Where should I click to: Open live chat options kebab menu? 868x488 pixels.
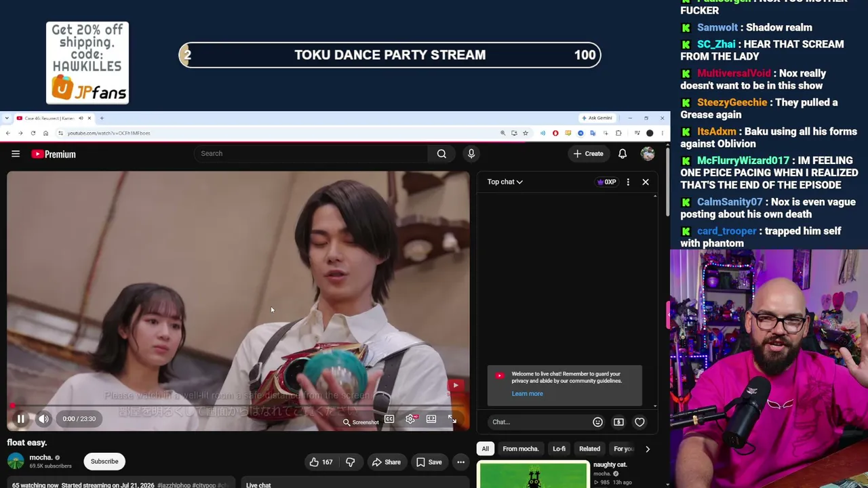pyautogui.click(x=628, y=182)
